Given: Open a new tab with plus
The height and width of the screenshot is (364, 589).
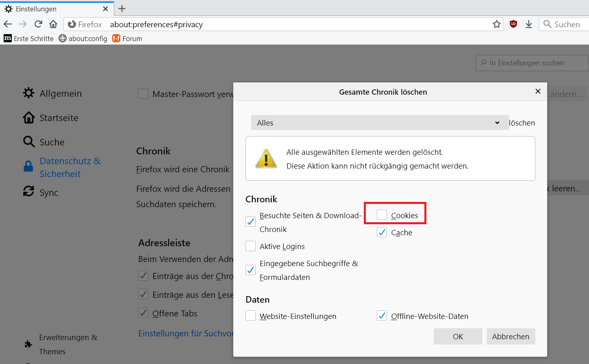Looking at the screenshot, I should (x=122, y=9).
